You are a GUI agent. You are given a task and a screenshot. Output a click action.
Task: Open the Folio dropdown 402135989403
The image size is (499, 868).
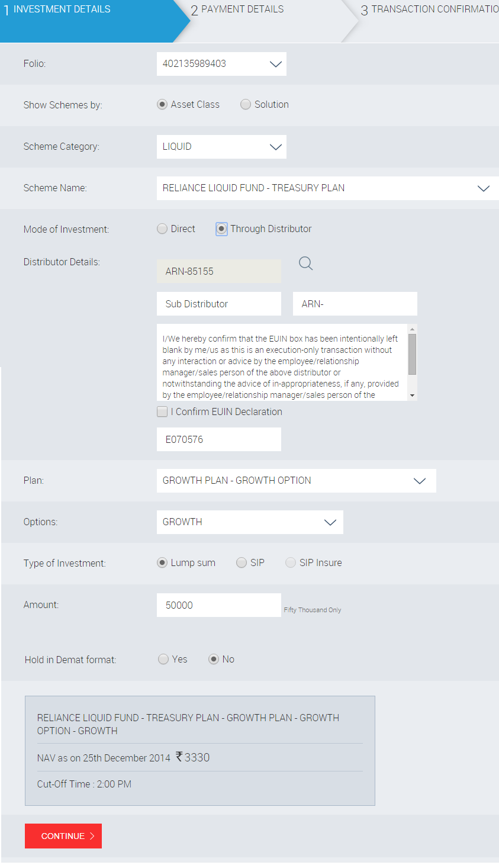221,64
